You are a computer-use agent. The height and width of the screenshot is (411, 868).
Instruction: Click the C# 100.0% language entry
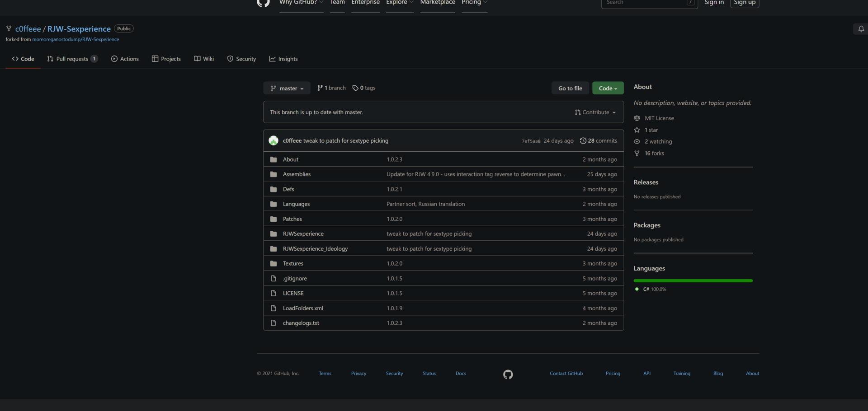pyautogui.click(x=651, y=289)
